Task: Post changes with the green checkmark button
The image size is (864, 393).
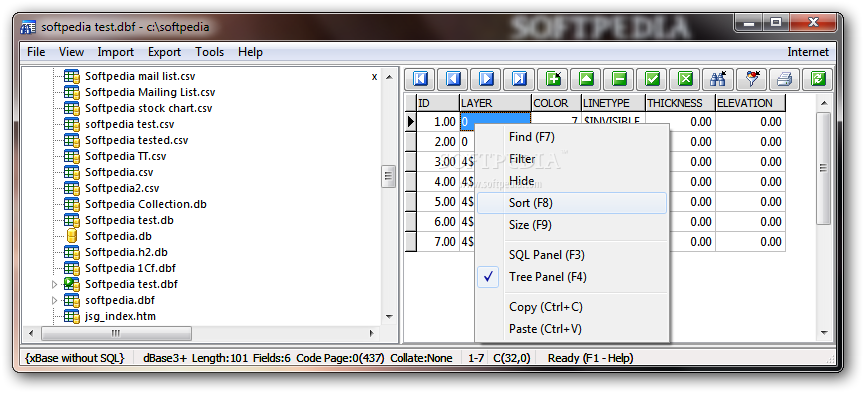Action: 652,79
